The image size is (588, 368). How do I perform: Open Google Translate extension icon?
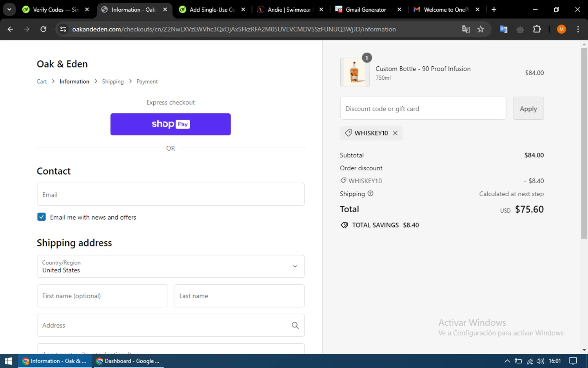click(504, 29)
